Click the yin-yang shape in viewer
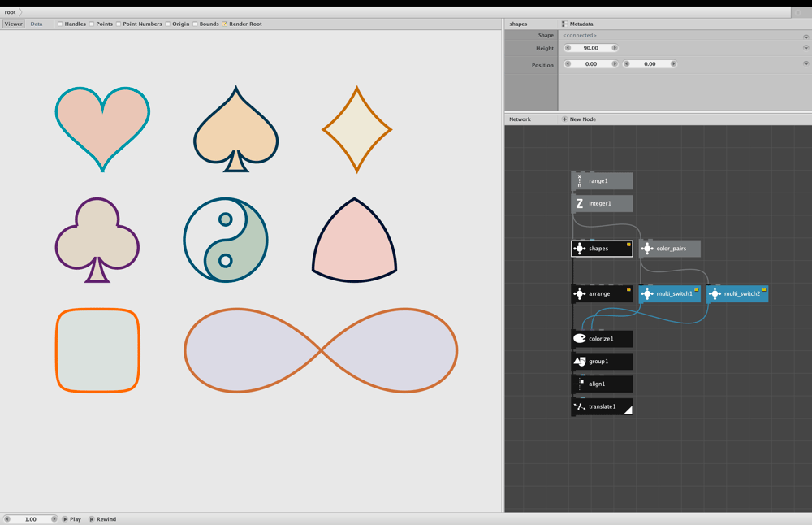This screenshot has height=525, width=812. pos(225,240)
